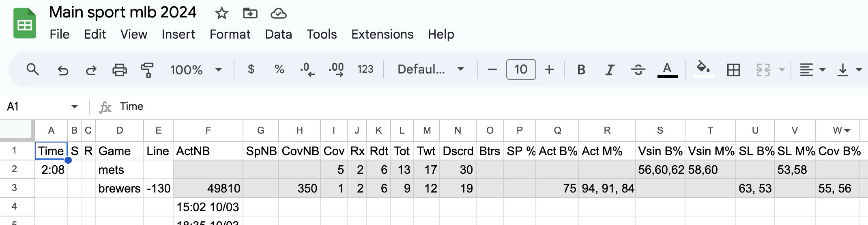Open the fill color picker
The height and width of the screenshot is (225, 868).
(x=703, y=69)
